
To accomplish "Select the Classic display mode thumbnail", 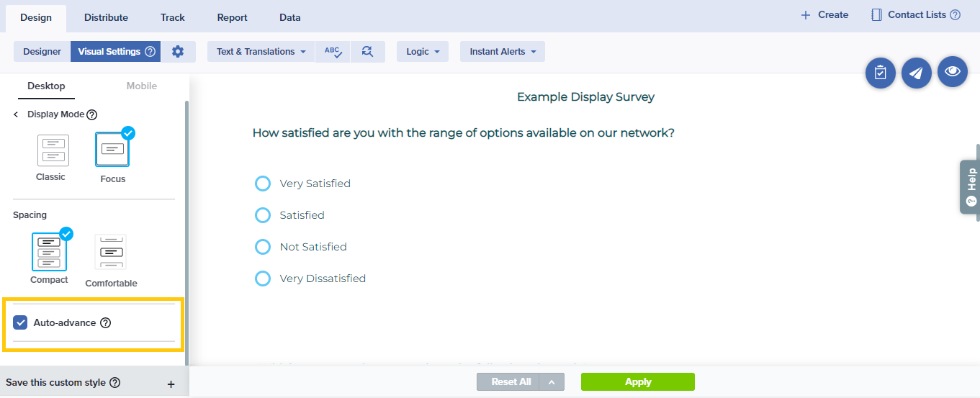I will click(x=53, y=150).
